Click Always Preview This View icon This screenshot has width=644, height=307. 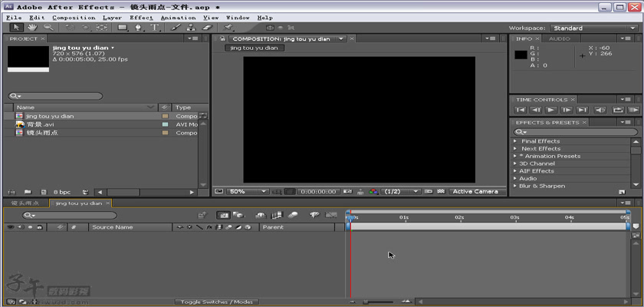(x=218, y=192)
